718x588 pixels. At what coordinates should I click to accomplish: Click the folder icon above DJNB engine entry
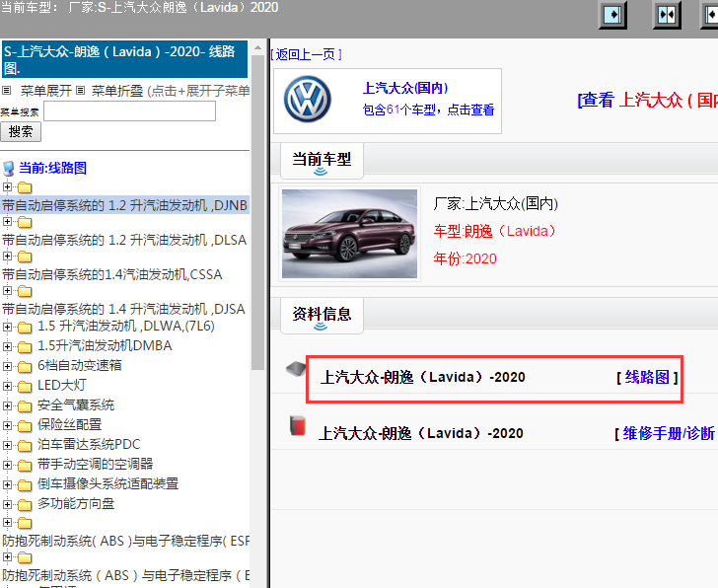coord(25,187)
